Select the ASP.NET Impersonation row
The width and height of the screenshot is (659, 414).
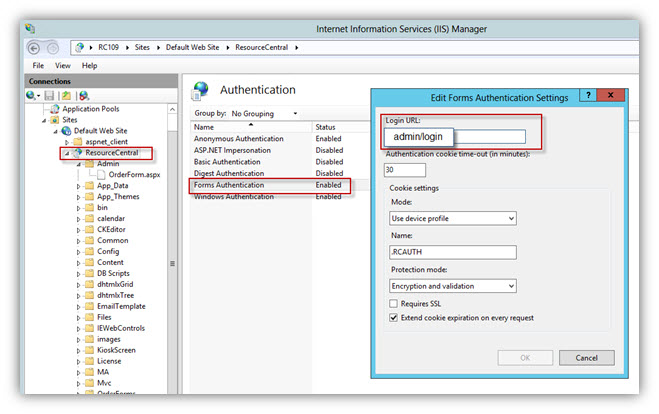(280, 150)
